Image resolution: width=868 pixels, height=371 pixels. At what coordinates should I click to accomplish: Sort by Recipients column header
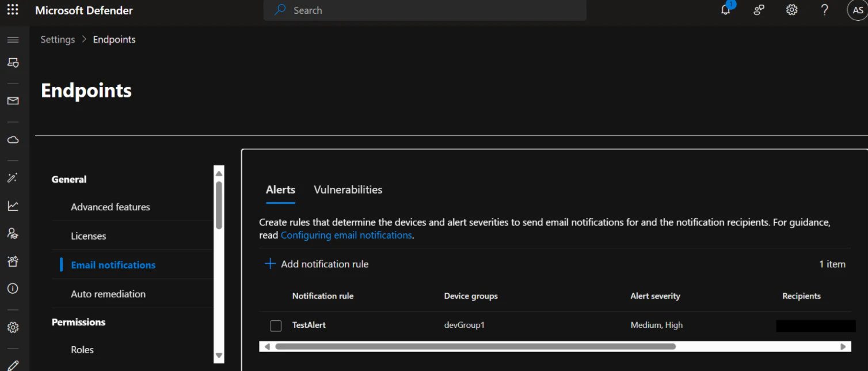coord(801,296)
